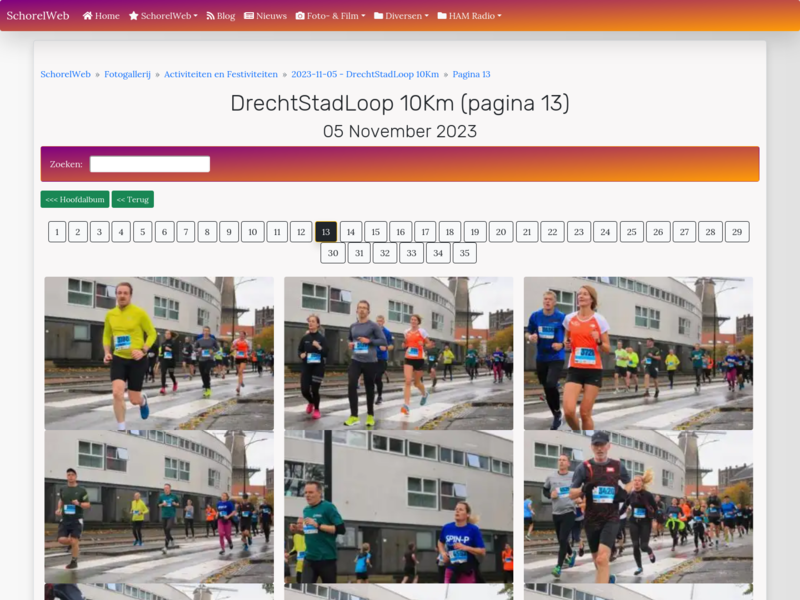800x600 pixels.
Task: Click the folder icon beside Diversen
Action: (379, 16)
